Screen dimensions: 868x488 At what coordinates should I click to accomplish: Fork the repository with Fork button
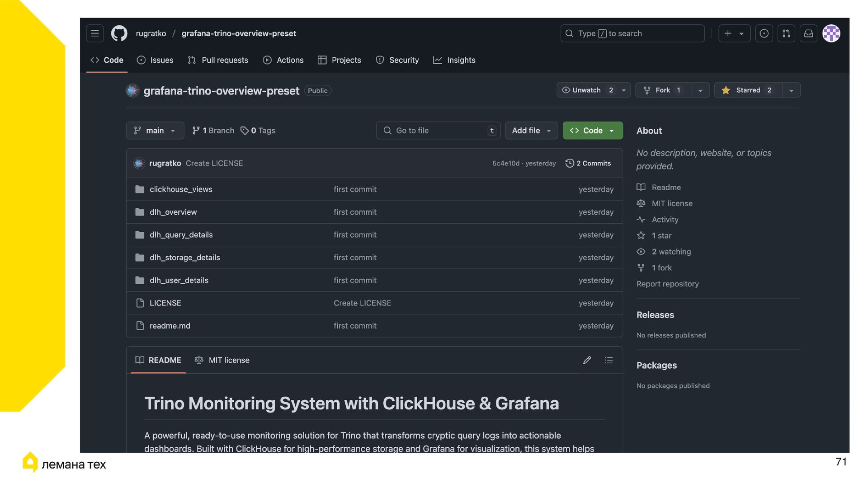click(662, 90)
